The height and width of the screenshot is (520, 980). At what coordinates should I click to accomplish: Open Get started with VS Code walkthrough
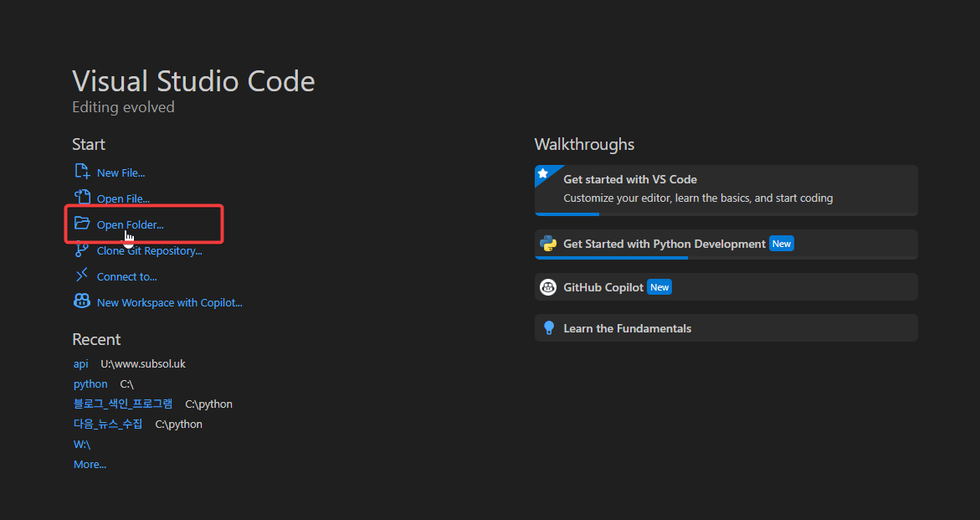pyautogui.click(x=630, y=179)
